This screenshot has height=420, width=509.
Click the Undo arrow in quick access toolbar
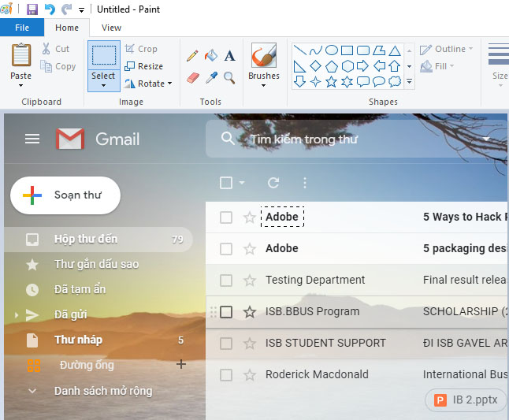[50, 9]
